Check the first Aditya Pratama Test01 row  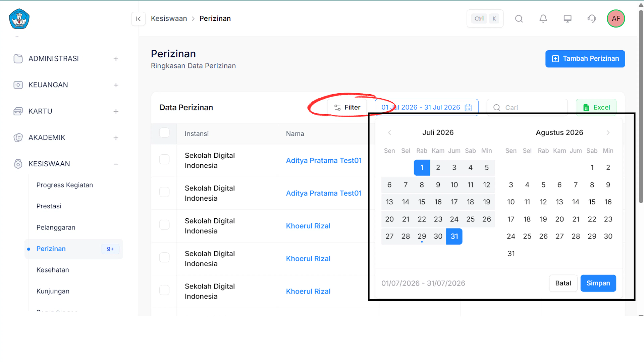[x=164, y=159]
